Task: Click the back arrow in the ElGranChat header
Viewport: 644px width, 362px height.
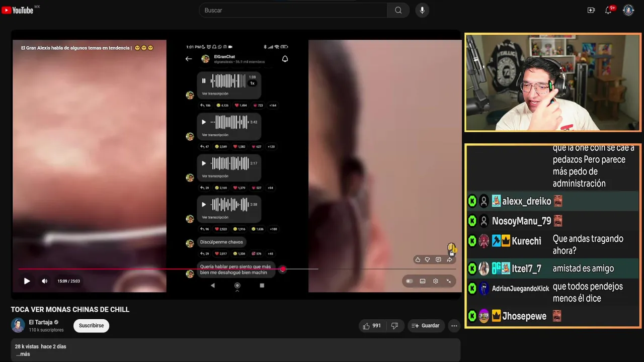Action: [x=189, y=59]
